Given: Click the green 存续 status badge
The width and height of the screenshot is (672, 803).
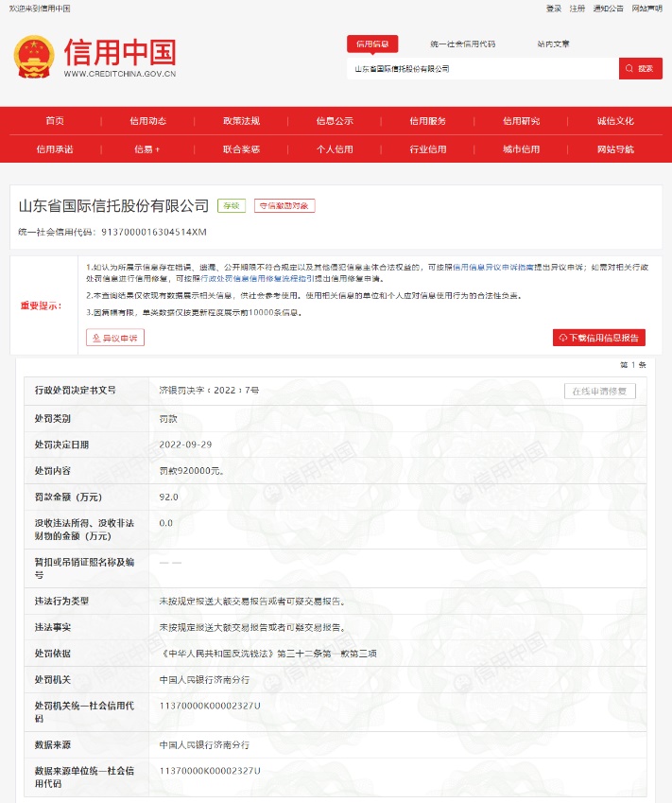Looking at the screenshot, I should click(x=232, y=206).
